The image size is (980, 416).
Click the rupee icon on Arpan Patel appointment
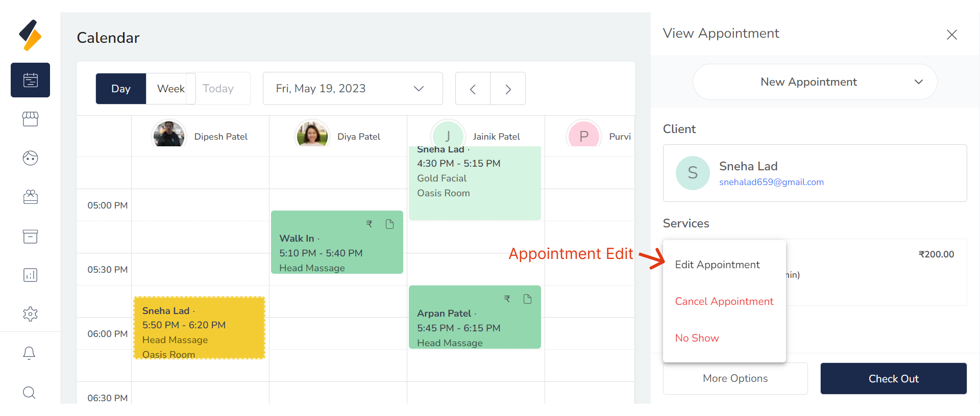507,299
